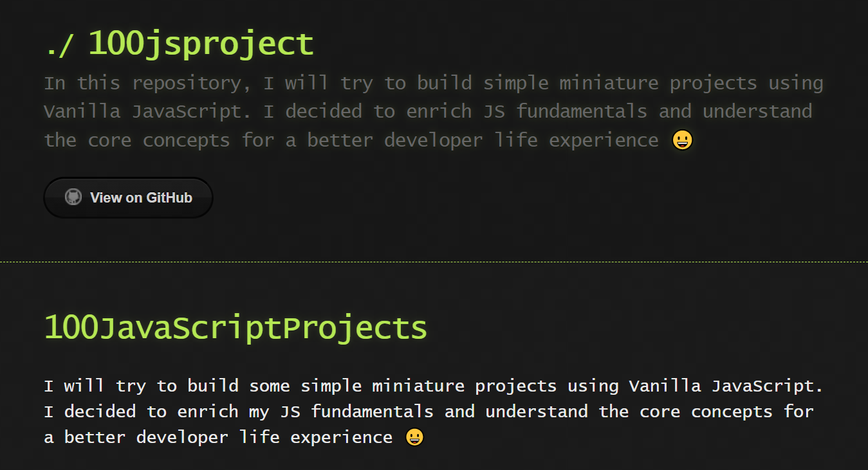The image size is (868, 470).
Task: Open the 100jsproject title link
Action: tap(201, 44)
